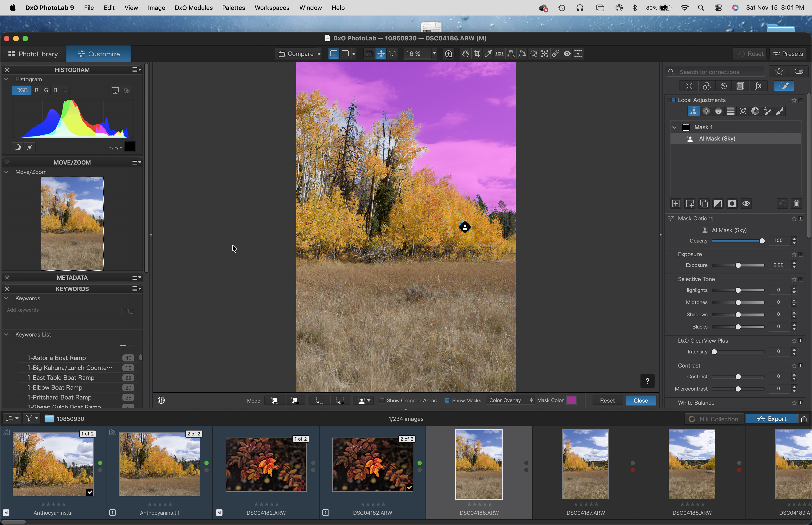
Task: Invert the mask with diagonal icon
Action: [x=718, y=204]
